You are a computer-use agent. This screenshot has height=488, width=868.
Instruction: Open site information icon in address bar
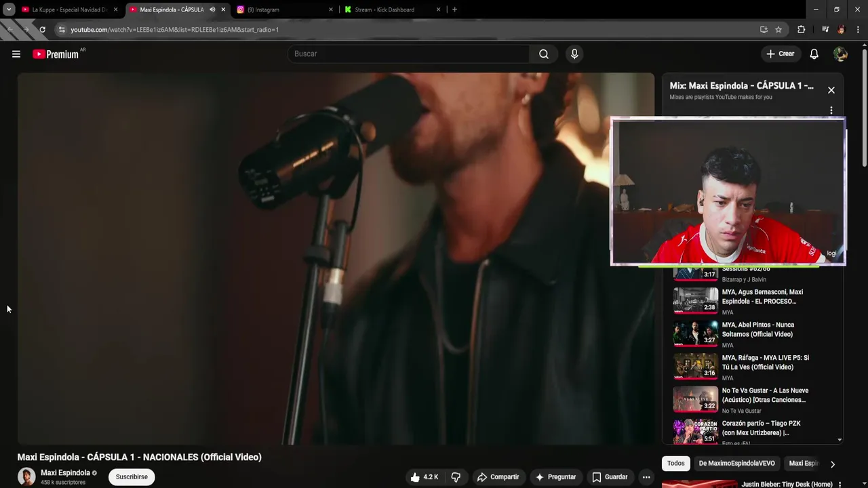pyautogui.click(x=62, y=30)
